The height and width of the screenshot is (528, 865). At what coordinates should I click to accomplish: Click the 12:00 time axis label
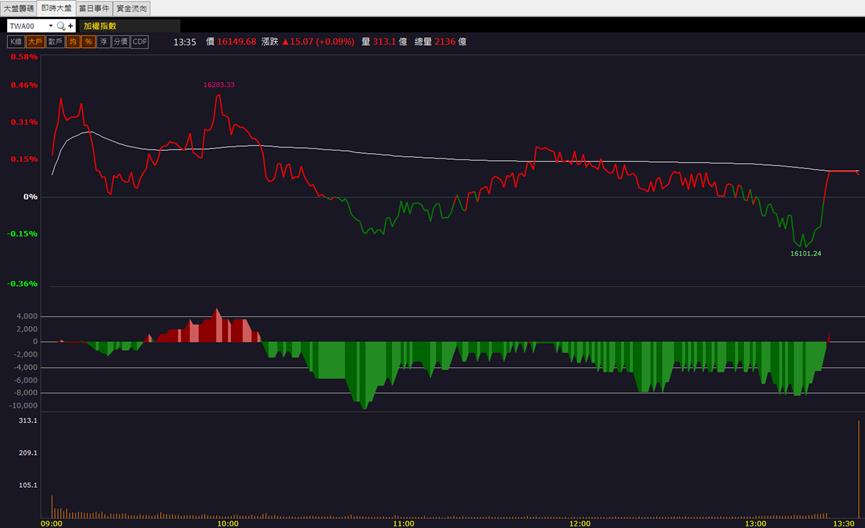click(x=580, y=524)
